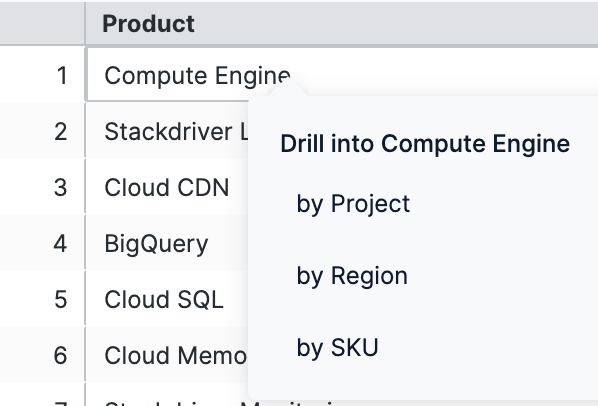598x406 pixels.
Task: Click the Product column header
Action: tap(148, 24)
